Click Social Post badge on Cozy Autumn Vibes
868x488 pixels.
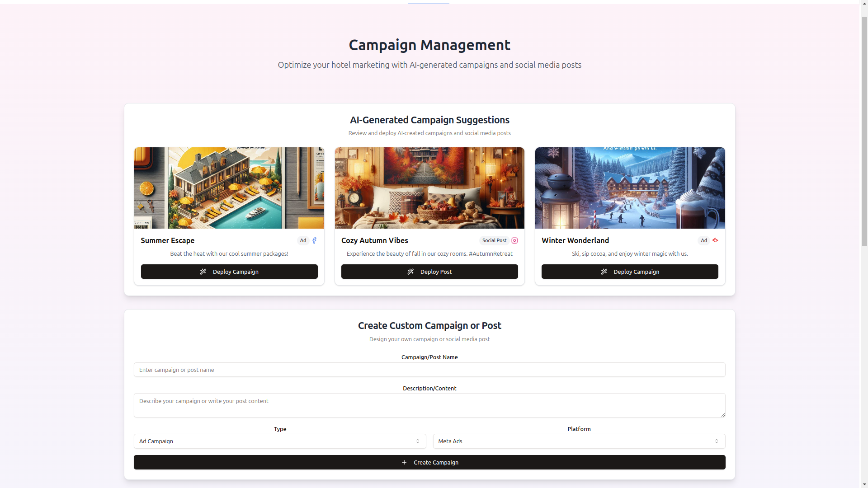pos(494,240)
